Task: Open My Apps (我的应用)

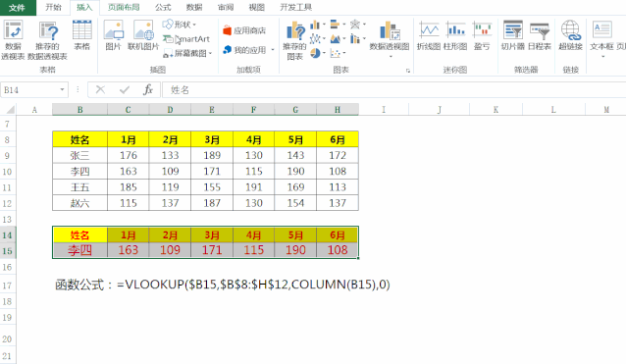Action: (x=244, y=50)
